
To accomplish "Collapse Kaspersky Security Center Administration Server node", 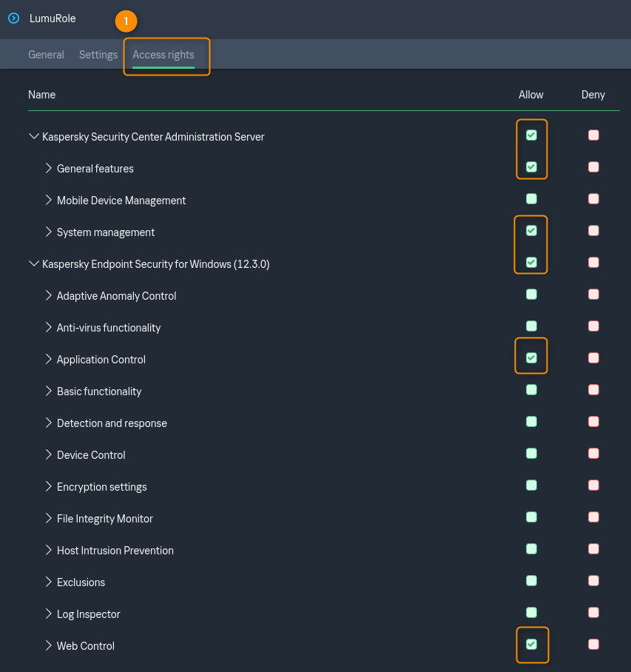I will point(33,137).
